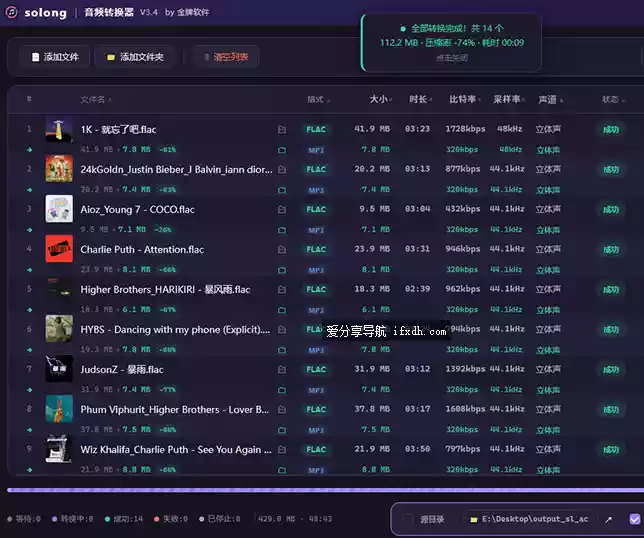Screen dimensions: 644x538
Task: Open source folder of 1K - 就忘了吧.flac
Action: coord(282,129)
